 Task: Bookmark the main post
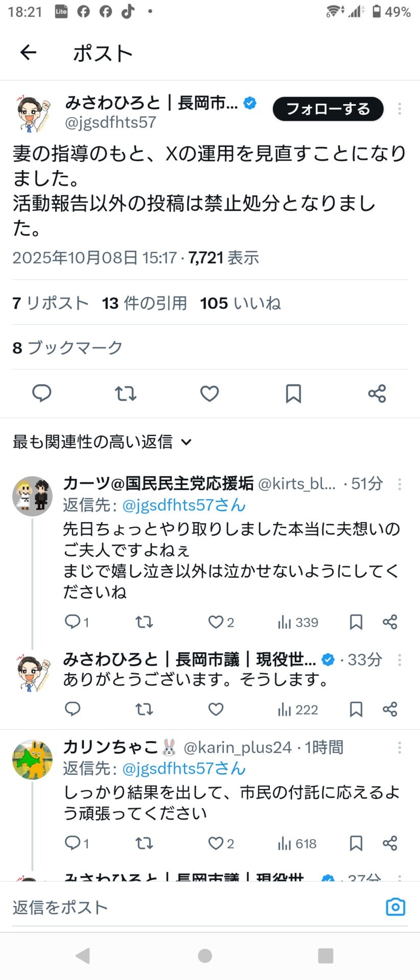(x=293, y=393)
